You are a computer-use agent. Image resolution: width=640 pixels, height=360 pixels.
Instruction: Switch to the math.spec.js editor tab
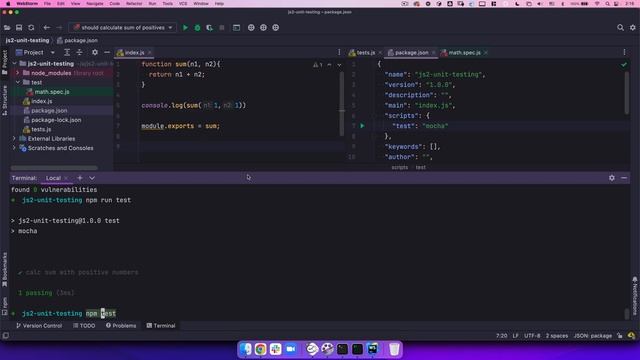(464, 53)
